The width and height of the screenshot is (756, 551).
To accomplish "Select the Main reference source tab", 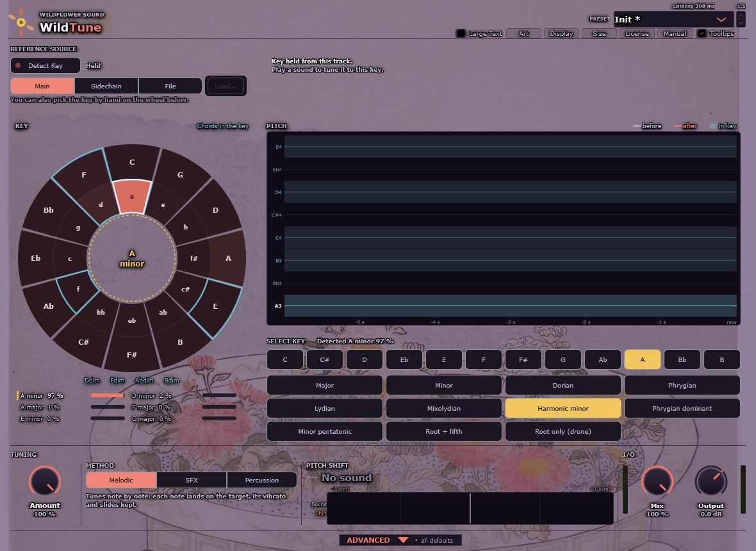I will (x=42, y=86).
